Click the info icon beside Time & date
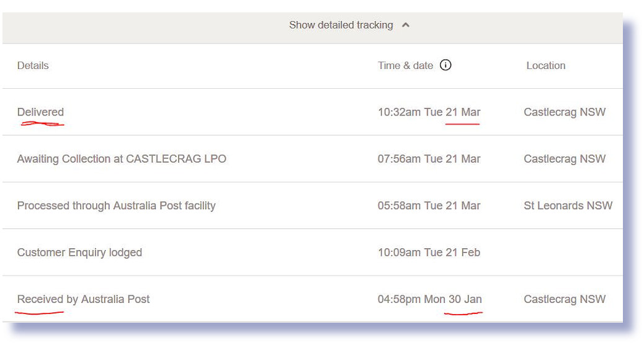The image size is (644, 345). coord(445,65)
